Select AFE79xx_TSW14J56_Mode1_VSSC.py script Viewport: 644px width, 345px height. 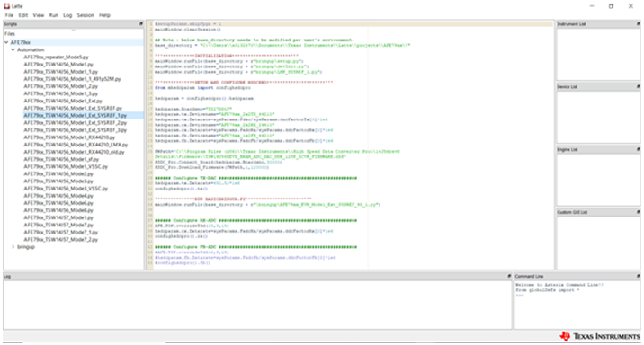pos(66,166)
